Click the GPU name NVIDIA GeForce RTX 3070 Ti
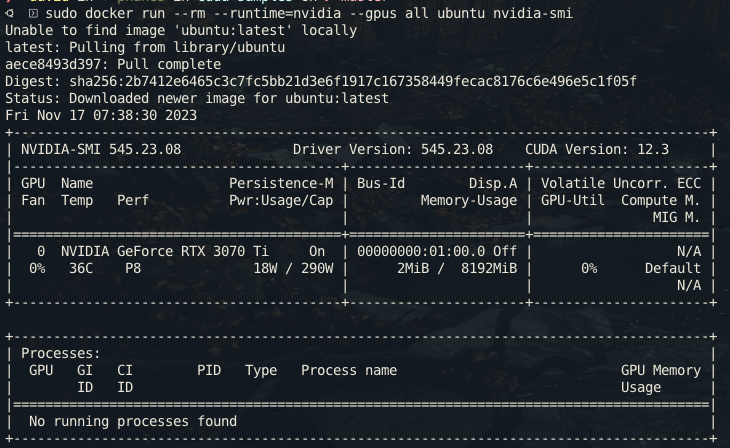 point(165,251)
